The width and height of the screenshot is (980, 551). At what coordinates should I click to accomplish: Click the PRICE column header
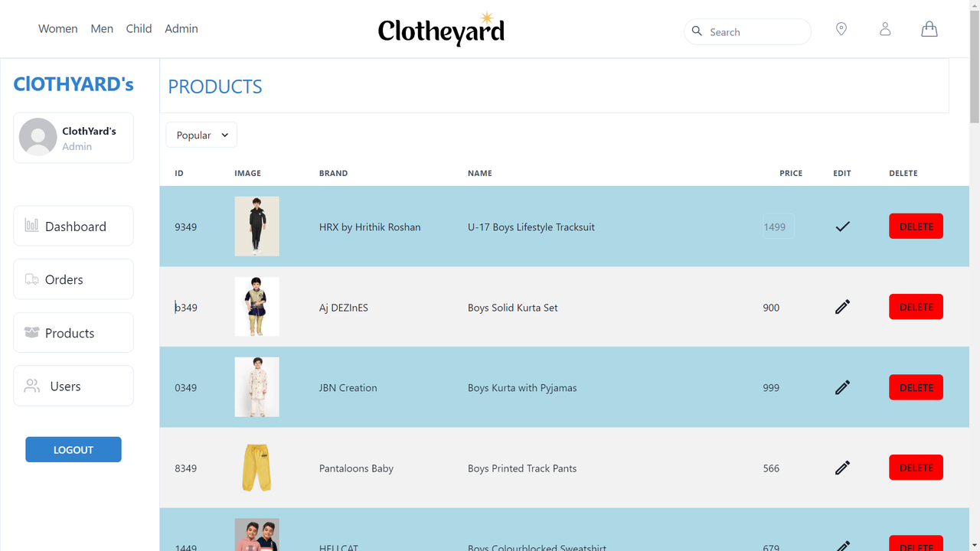tap(791, 173)
